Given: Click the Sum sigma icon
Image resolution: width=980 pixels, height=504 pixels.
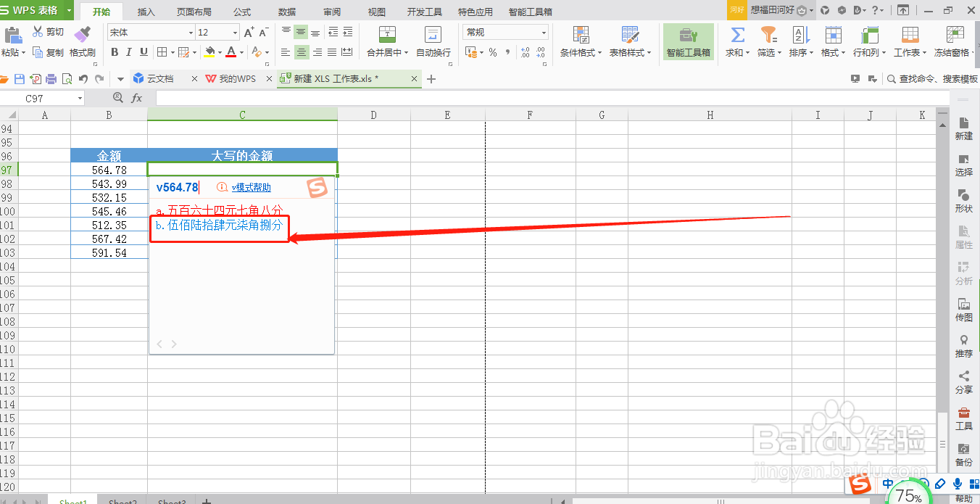Looking at the screenshot, I should (x=737, y=35).
